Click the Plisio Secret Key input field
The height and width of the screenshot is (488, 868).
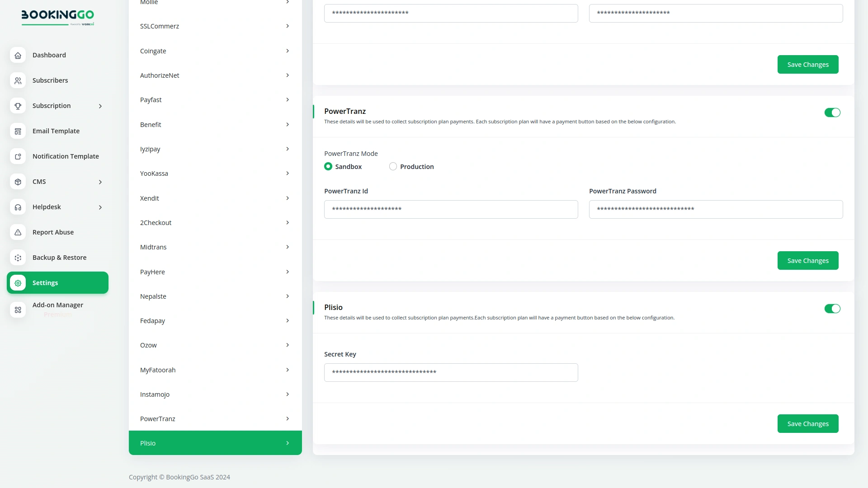pyautogui.click(x=451, y=372)
